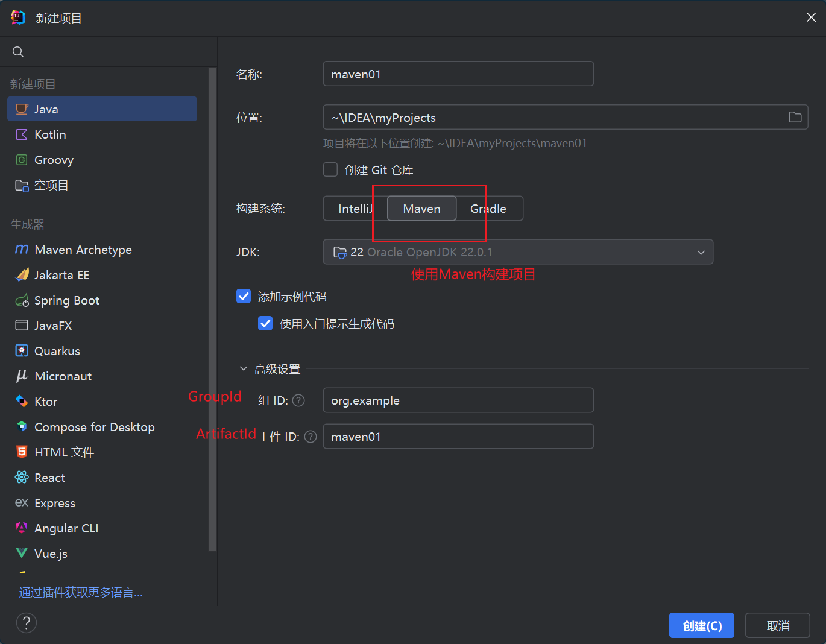Screen dimensions: 826x644
Task: Click the React atom icon
Action: click(x=22, y=478)
